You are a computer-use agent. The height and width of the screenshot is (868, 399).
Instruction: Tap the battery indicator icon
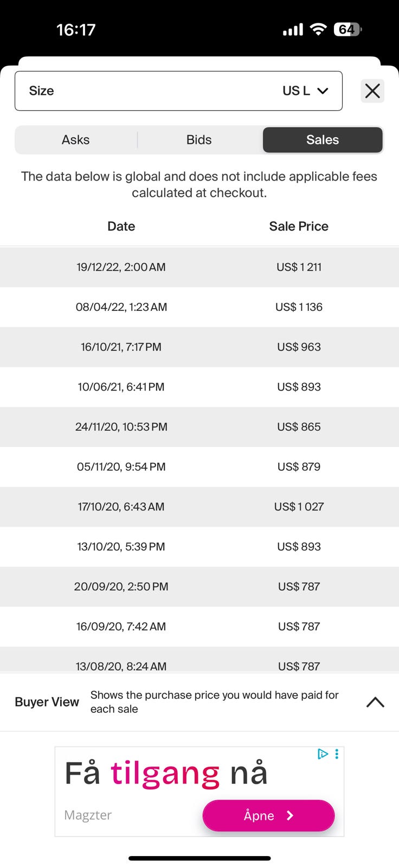coord(347,29)
